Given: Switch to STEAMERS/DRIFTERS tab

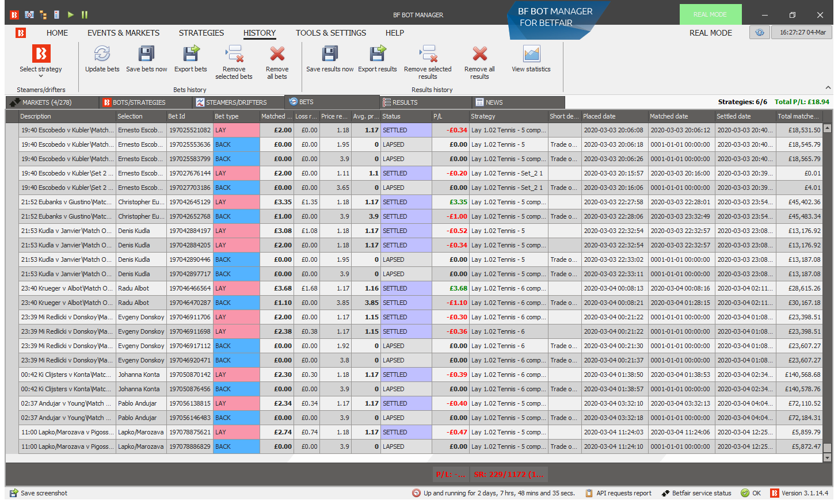Looking at the screenshot, I should pos(239,102).
